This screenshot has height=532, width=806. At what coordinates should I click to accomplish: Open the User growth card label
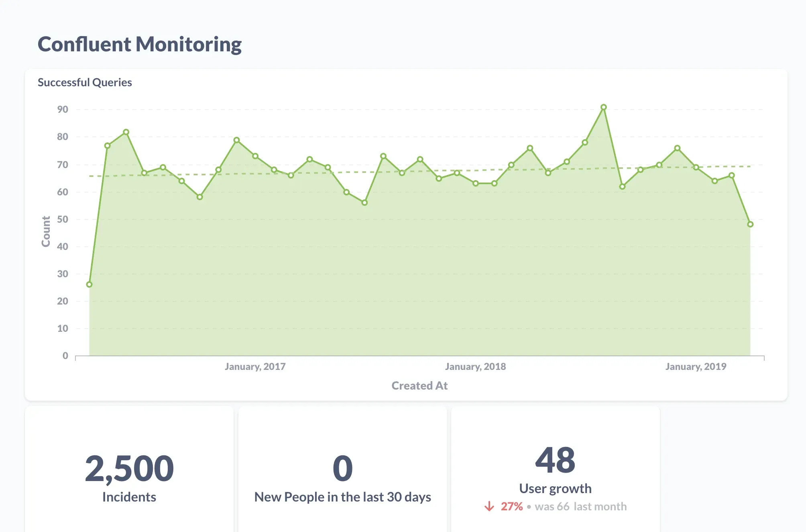tap(556, 489)
